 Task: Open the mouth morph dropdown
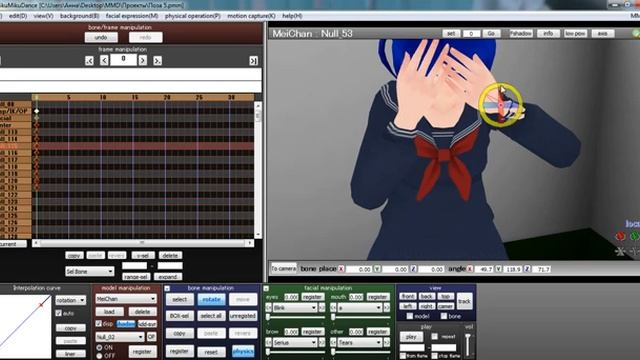pyautogui.click(x=360, y=307)
